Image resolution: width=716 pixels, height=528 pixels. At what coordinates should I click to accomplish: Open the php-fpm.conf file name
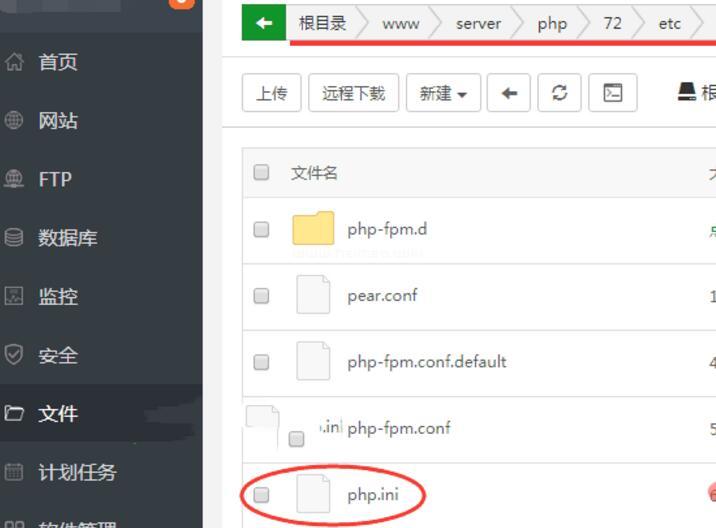(x=399, y=428)
